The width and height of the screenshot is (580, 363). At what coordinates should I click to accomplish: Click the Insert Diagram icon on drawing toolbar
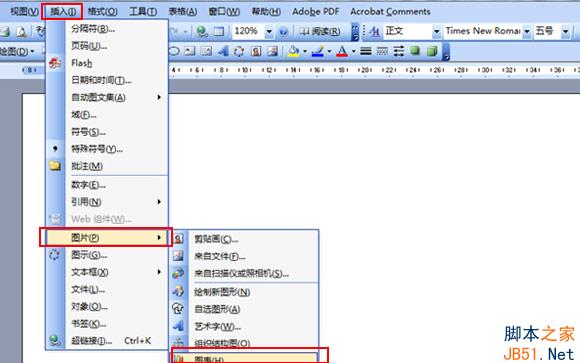pos(239,51)
